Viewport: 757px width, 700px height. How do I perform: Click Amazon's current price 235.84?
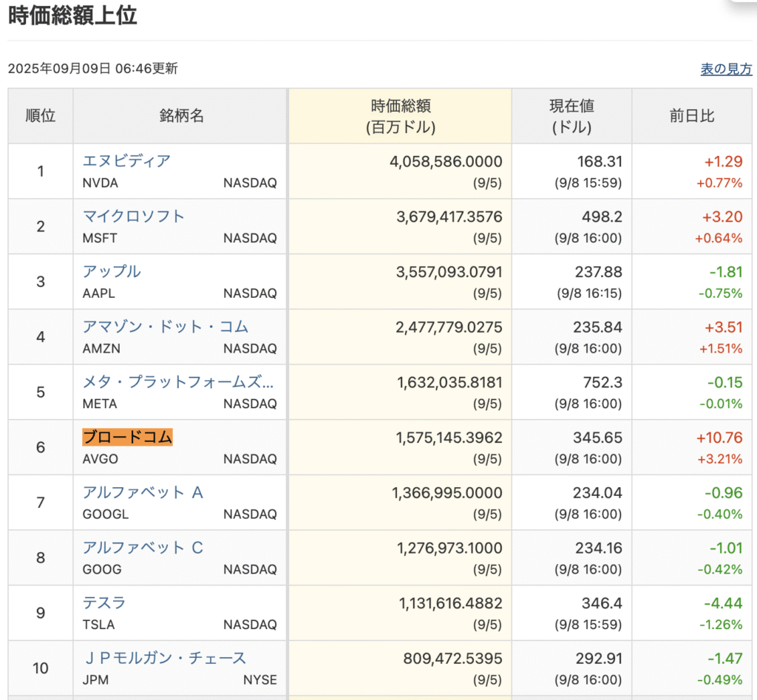(597, 327)
